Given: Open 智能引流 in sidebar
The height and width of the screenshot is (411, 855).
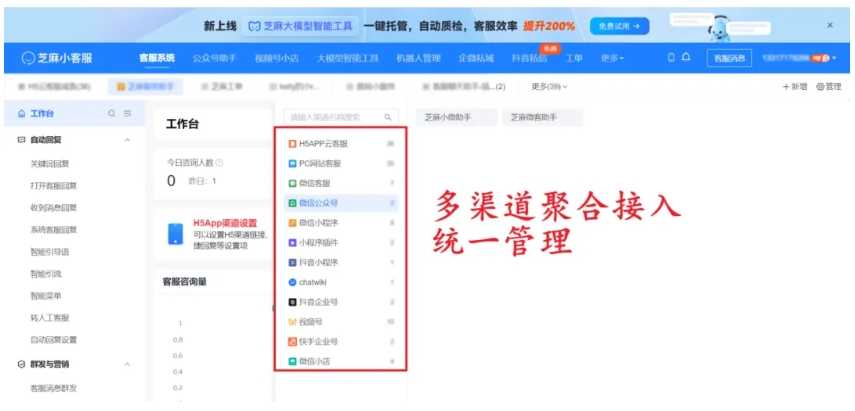Looking at the screenshot, I should tap(46, 274).
